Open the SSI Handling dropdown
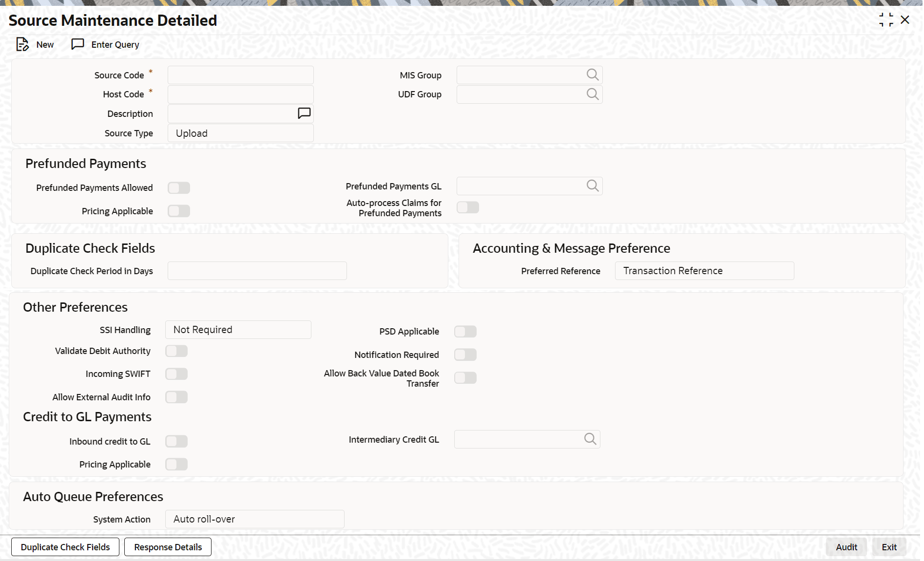 coord(238,330)
